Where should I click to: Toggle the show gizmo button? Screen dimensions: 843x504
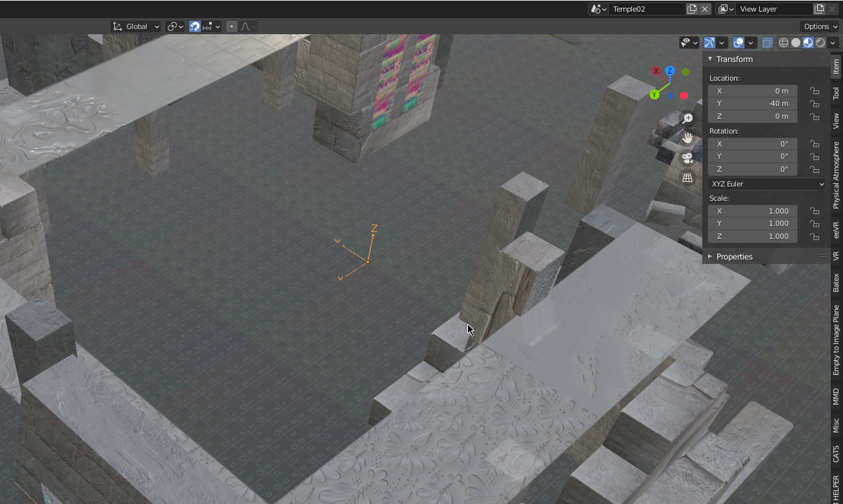pos(709,43)
